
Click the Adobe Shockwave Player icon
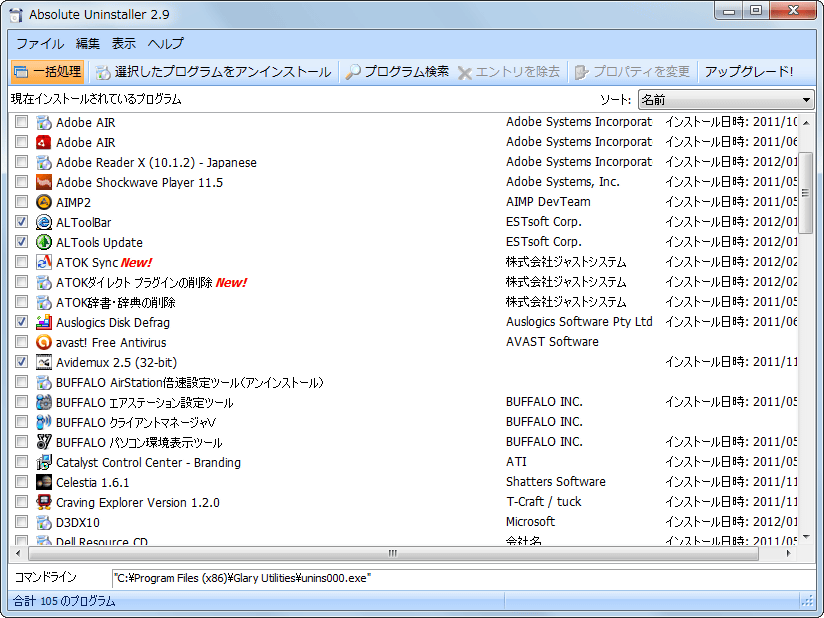(44, 182)
